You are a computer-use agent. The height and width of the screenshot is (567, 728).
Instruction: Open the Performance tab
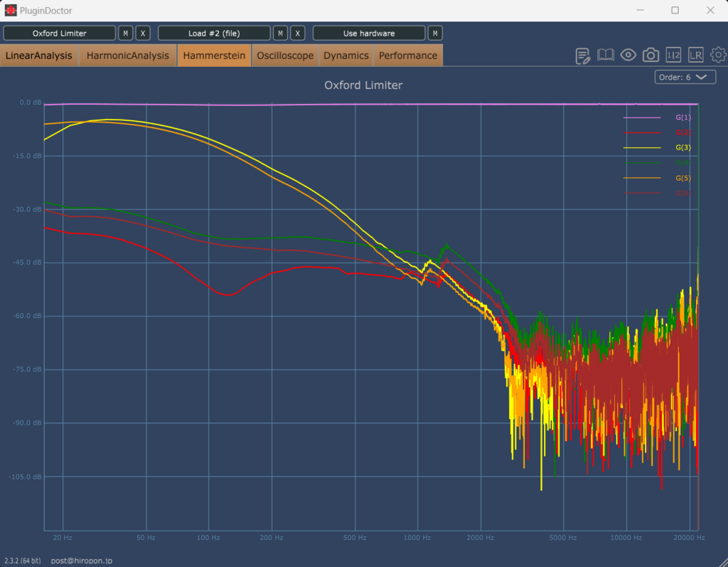408,55
